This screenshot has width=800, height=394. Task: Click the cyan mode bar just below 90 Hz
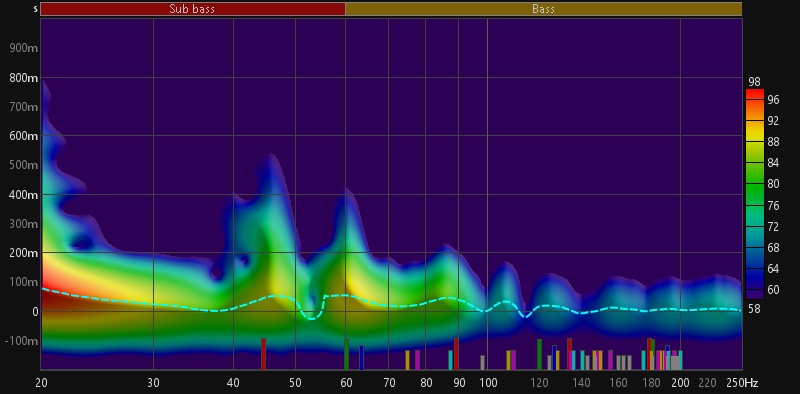[x=451, y=360]
